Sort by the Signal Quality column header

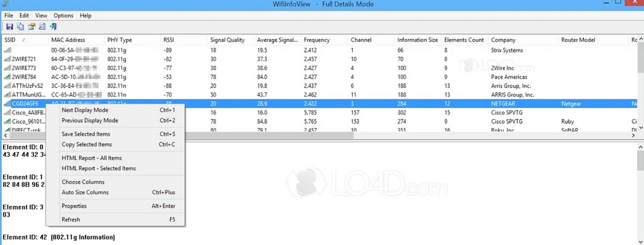click(231, 40)
